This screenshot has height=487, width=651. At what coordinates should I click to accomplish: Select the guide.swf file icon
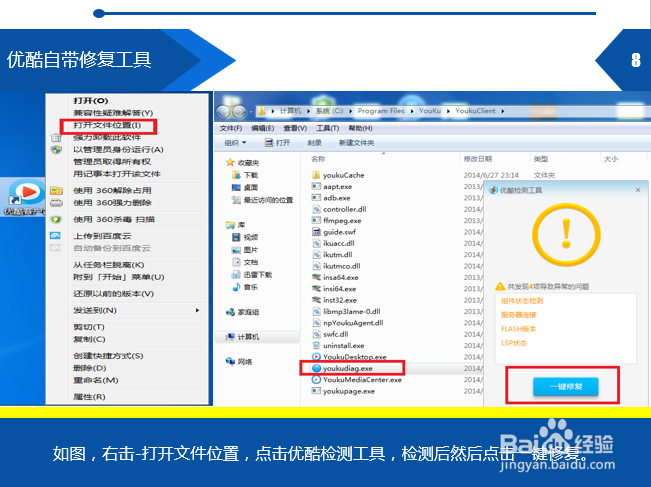(x=316, y=232)
